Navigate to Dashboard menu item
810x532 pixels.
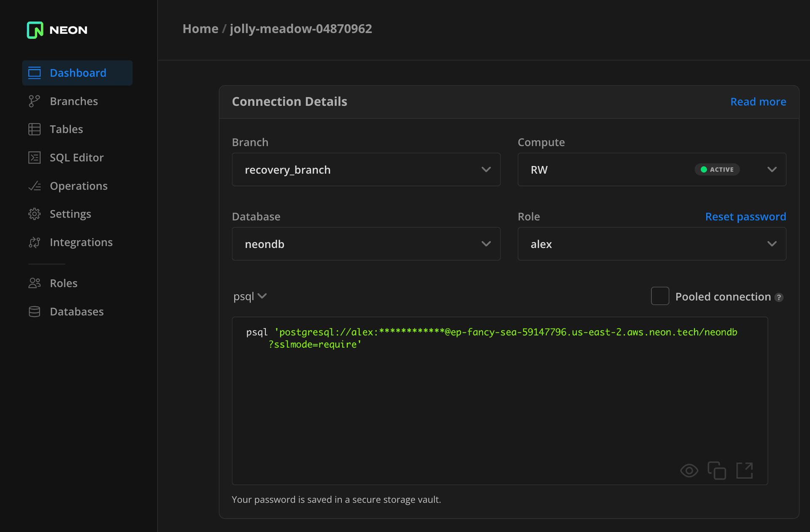77,73
